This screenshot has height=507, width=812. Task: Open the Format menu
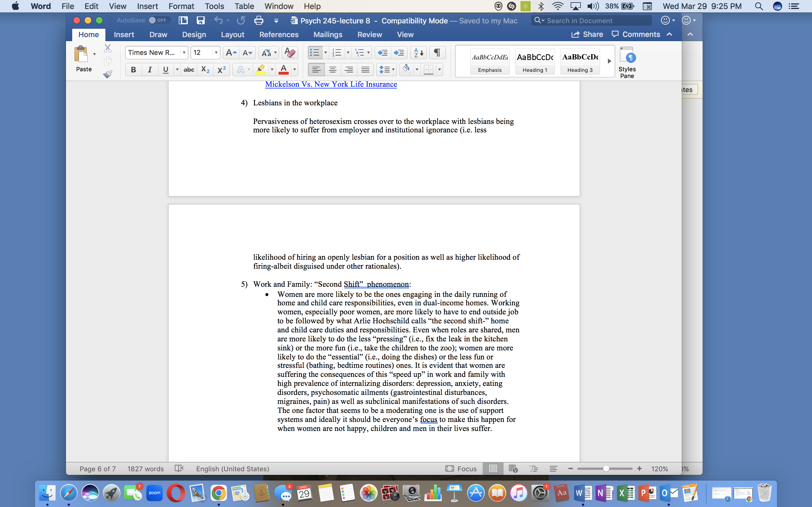(181, 6)
